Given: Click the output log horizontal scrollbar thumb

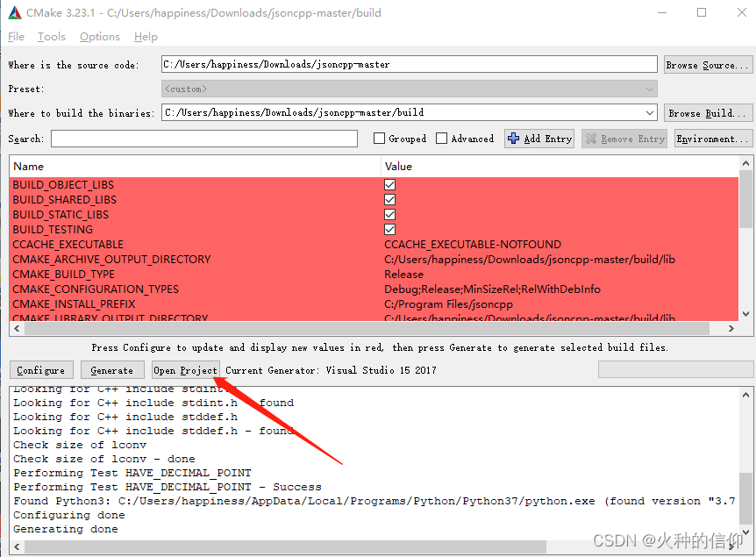Looking at the screenshot, I should pos(285,546).
